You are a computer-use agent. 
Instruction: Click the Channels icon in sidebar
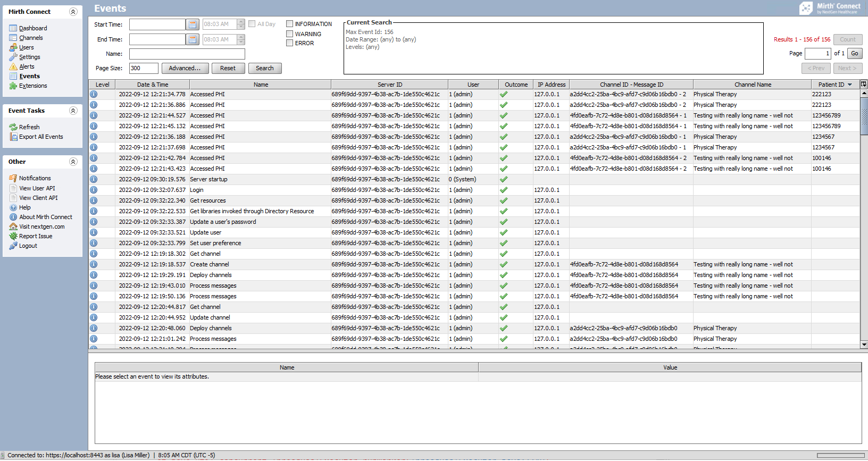[x=13, y=38]
